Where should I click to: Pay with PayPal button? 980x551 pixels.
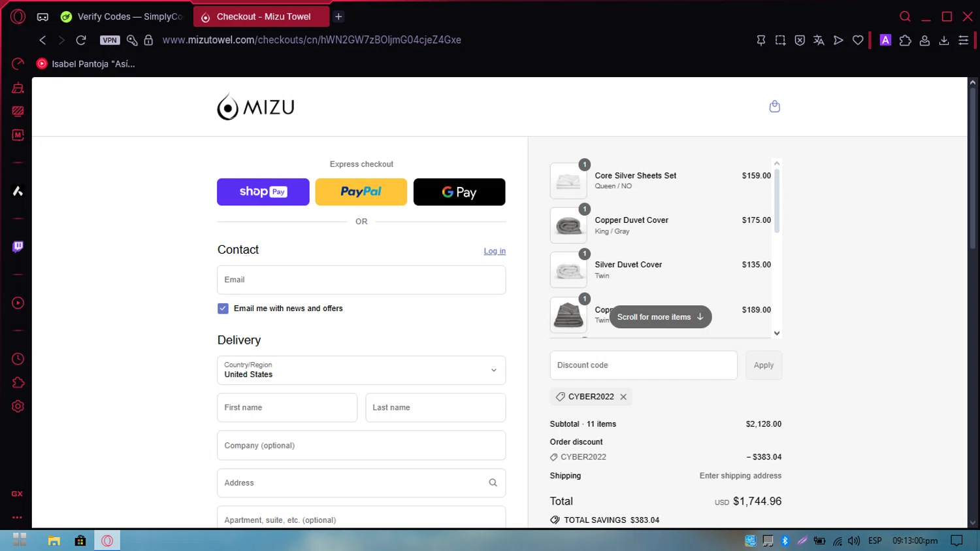361,192
